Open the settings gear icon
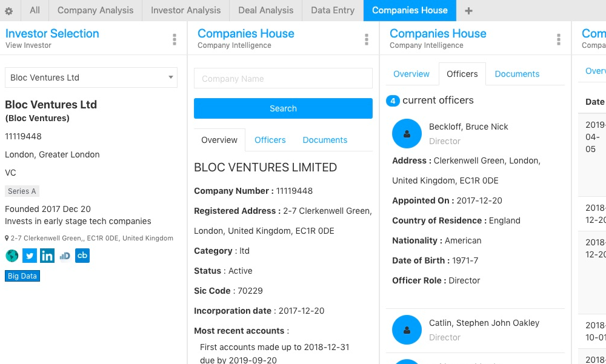 click(x=9, y=11)
